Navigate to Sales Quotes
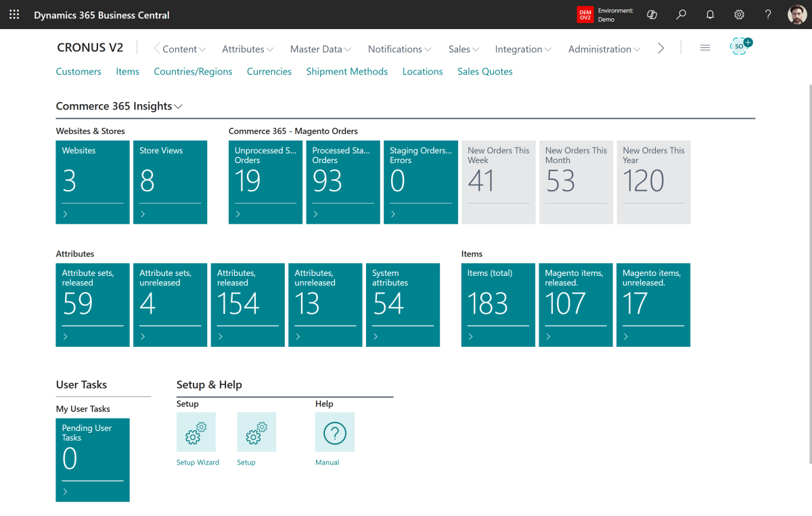The height and width of the screenshot is (516, 812). click(x=484, y=71)
